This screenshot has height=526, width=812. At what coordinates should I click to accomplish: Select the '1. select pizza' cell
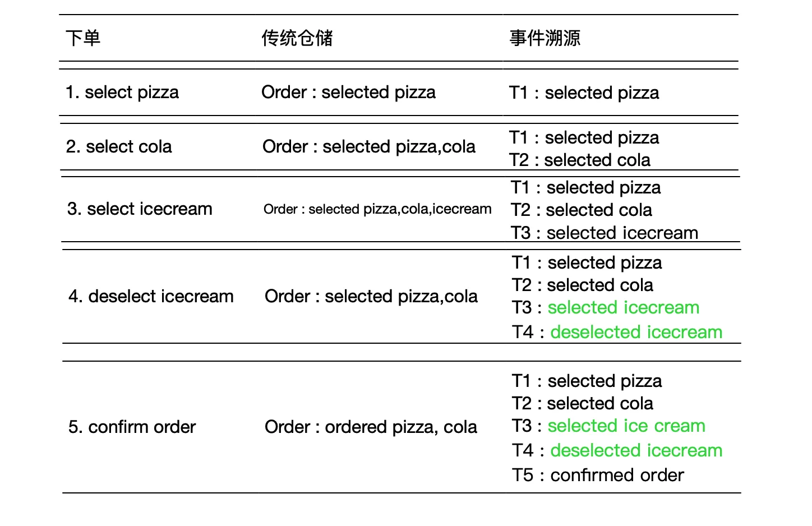[122, 92]
